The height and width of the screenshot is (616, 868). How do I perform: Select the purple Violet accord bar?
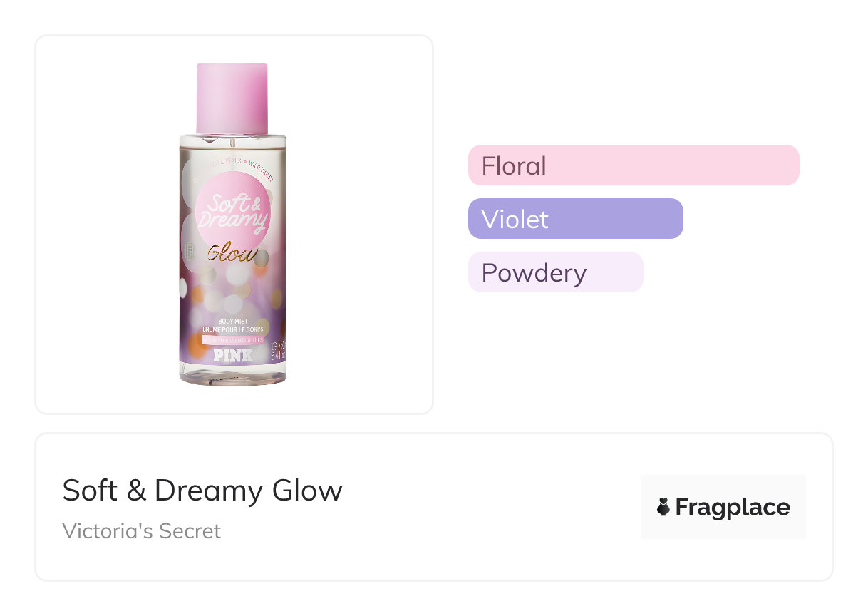575,219
